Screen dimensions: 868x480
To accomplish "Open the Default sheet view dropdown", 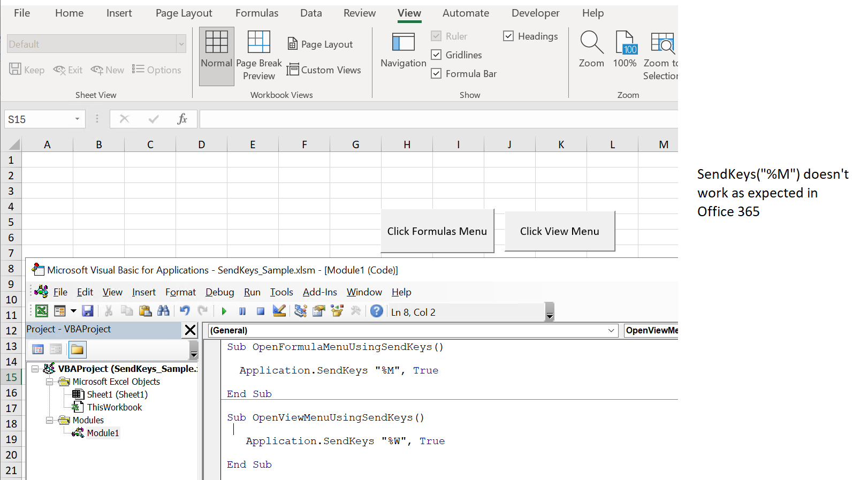I will [x=181, y=44].
